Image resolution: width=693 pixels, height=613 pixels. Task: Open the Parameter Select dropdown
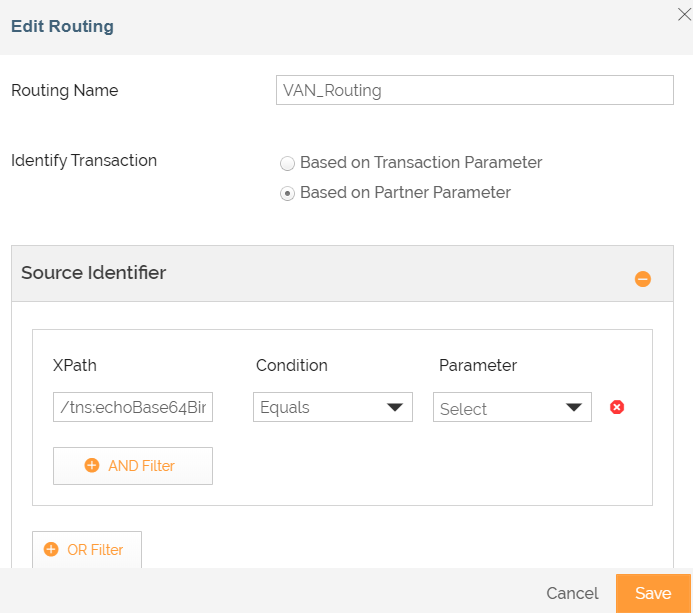point(512,407)
